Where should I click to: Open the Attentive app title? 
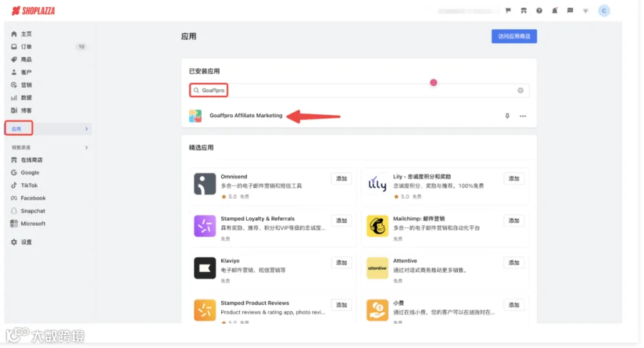pyautogui.click(x=404, y=261)
